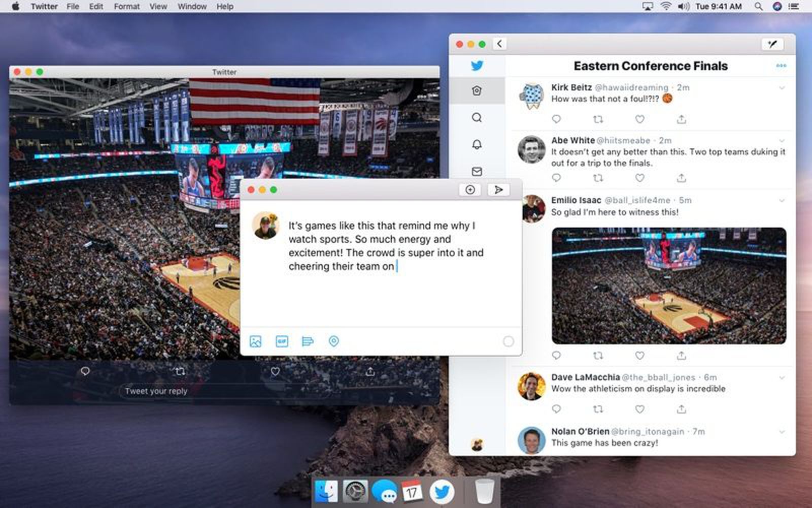Open the Format menu
The width and height of the screenshot is (812, 508).
[126, 7]
